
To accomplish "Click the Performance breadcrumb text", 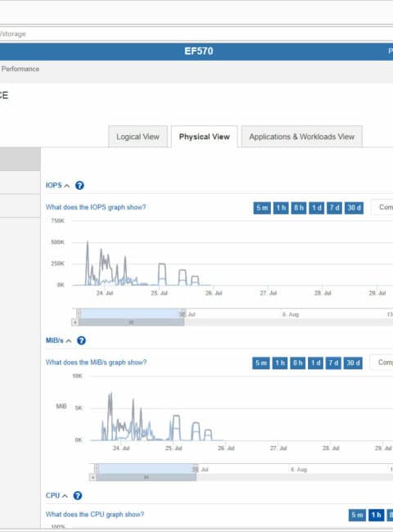I will pos(20,69).
